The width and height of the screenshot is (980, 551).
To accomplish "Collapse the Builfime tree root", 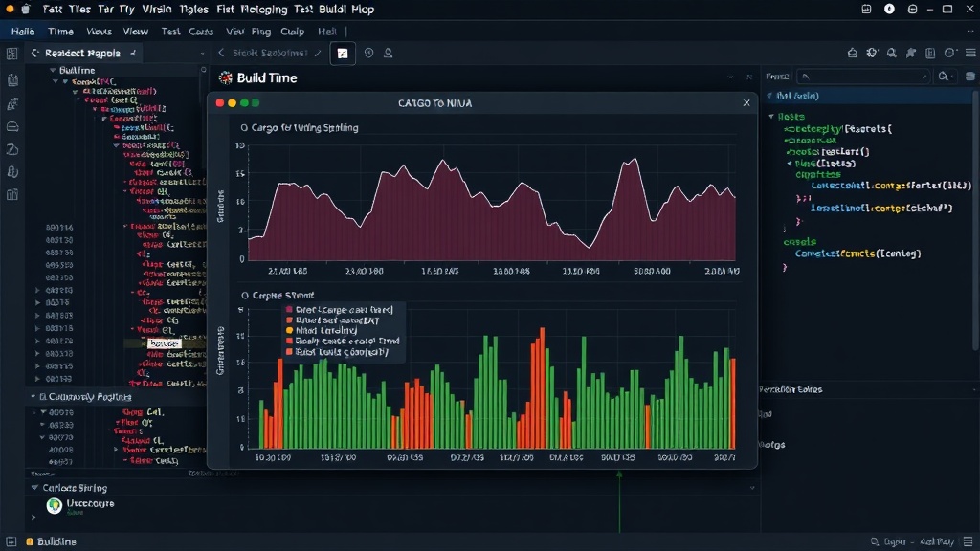I will click(54, 71).
